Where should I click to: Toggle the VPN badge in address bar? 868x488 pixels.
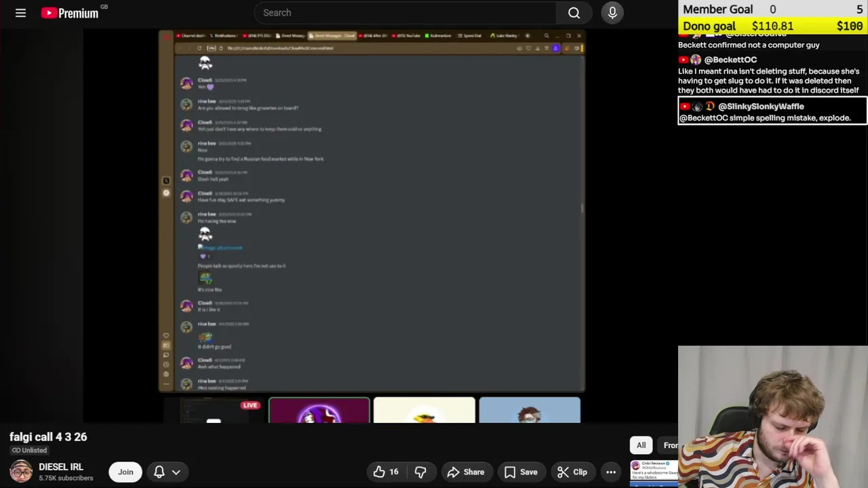click(212, 48)
